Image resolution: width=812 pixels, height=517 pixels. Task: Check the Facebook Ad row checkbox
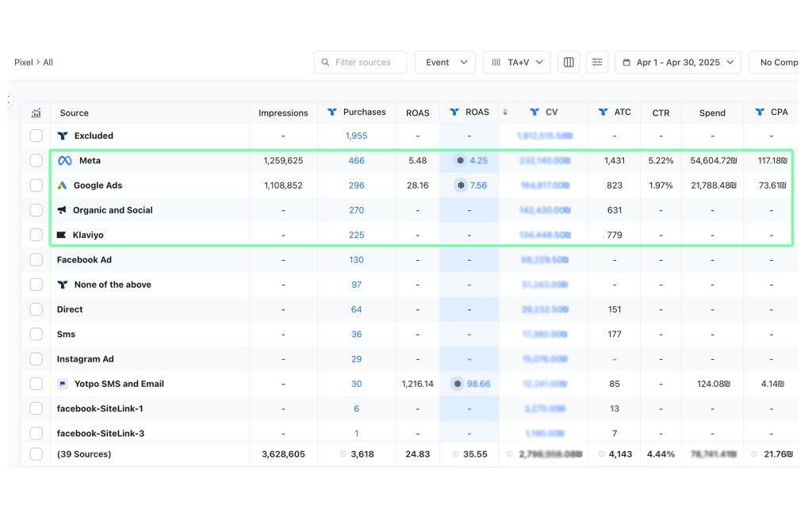coord(36,259)
